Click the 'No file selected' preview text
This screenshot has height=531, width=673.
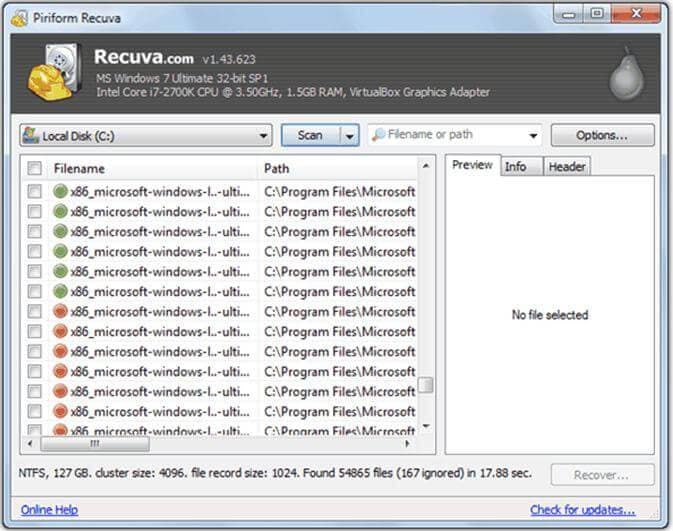click(550, 315)
